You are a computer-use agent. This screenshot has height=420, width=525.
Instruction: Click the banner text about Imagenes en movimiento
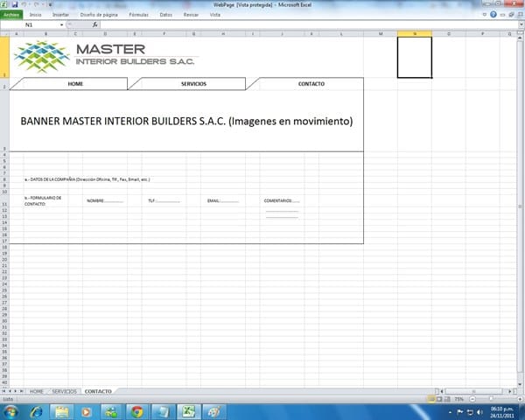pos(187,121)
